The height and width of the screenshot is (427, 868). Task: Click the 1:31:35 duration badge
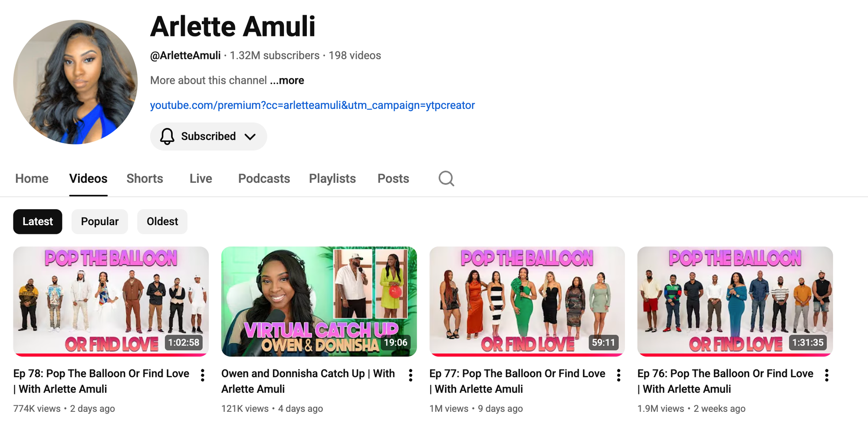pos(808,342)
